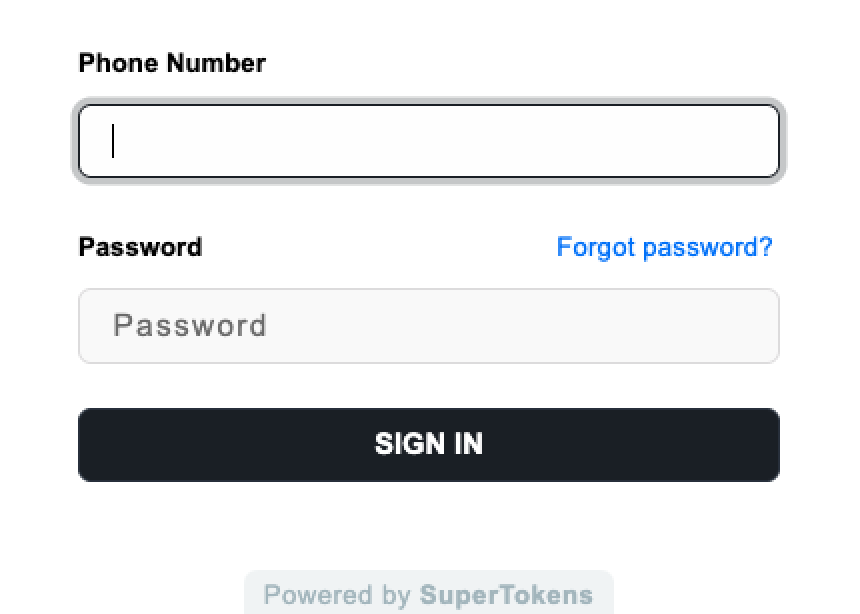This screenshot has height=614, width=860.
Task: Click the Phone Number label
Action: [172, 63]
